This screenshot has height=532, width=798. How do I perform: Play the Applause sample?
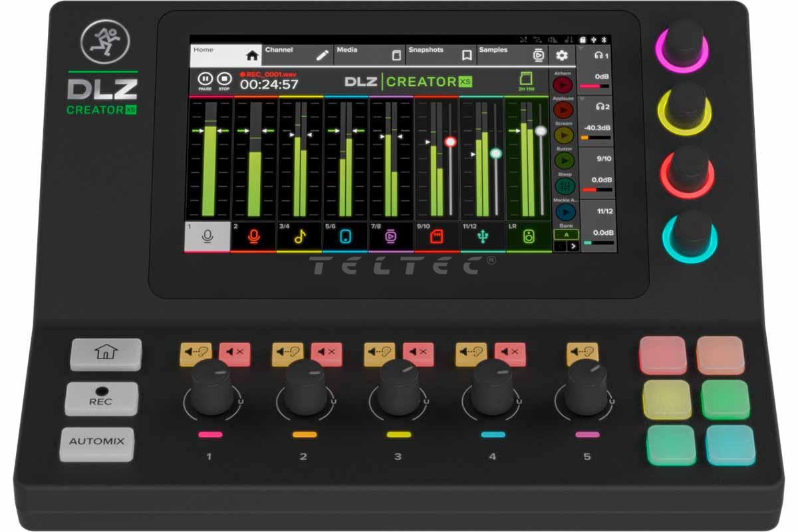coord(563,110)
